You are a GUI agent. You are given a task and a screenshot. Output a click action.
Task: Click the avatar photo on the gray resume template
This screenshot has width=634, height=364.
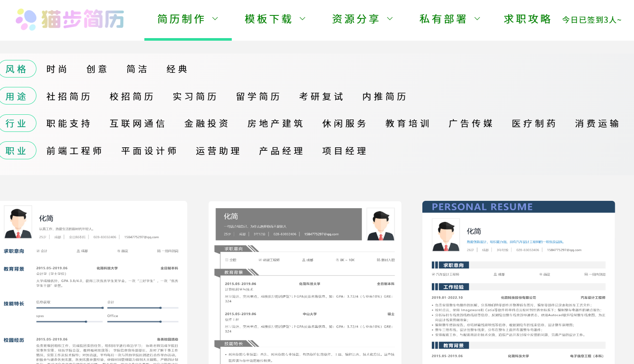pos(380,224)
